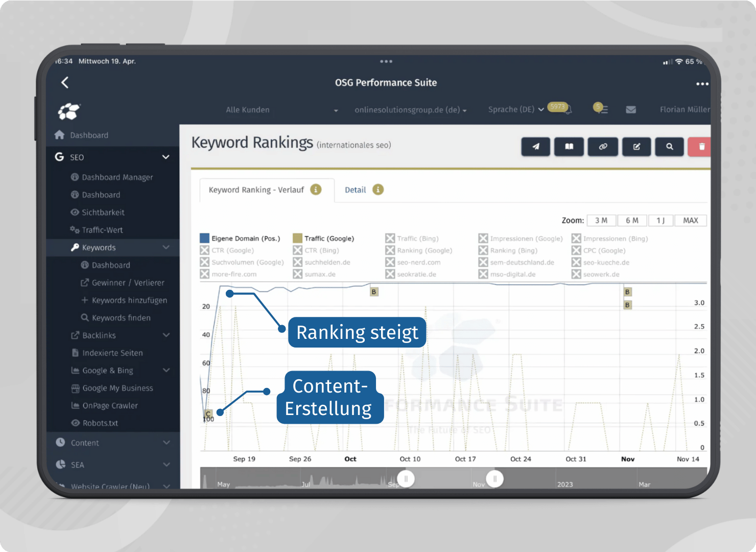This screenshot has width=756, height=552.
Task: Click the clock icon beside Content
Action: pos(60,442)
